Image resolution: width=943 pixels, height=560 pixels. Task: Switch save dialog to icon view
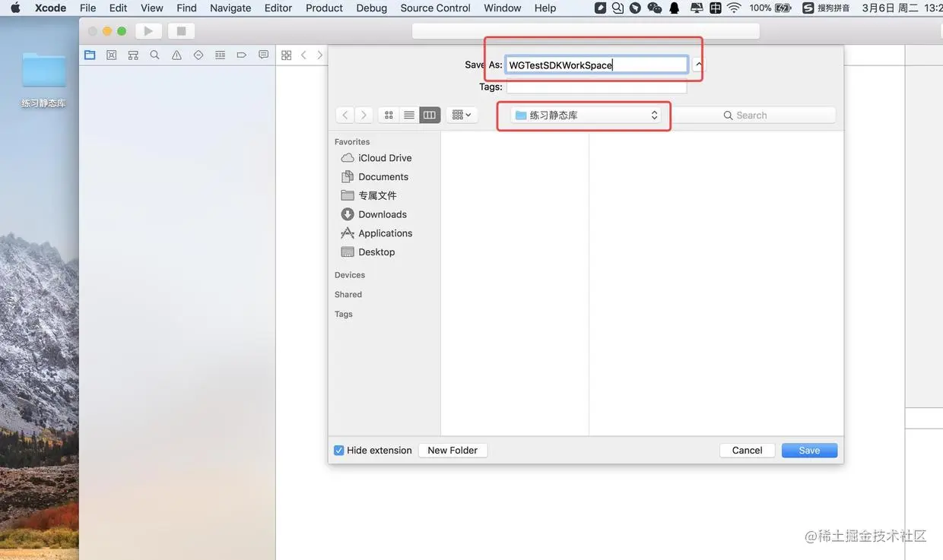[x=389, y=115]
